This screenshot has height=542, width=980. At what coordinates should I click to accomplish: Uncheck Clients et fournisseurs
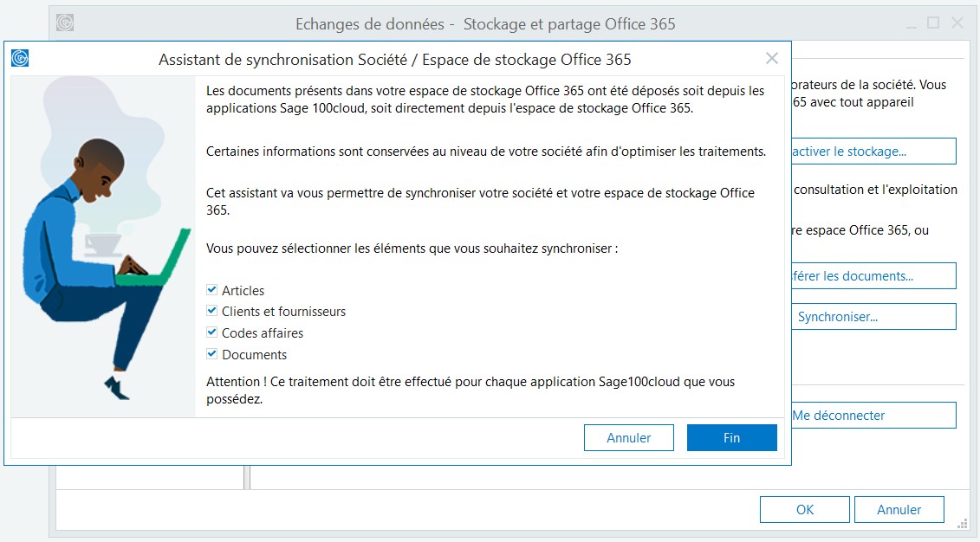[x=211, y=312]
